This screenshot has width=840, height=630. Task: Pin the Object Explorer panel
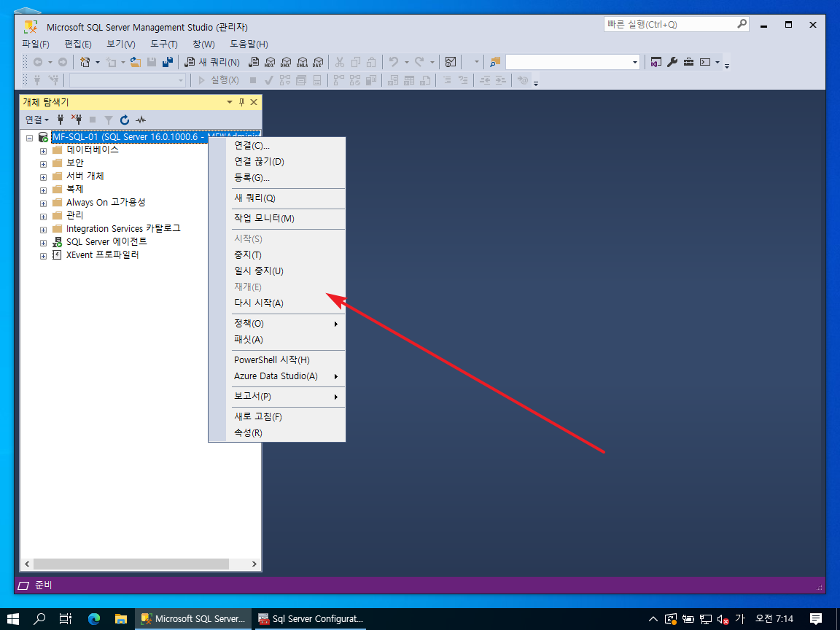(241, 102)
